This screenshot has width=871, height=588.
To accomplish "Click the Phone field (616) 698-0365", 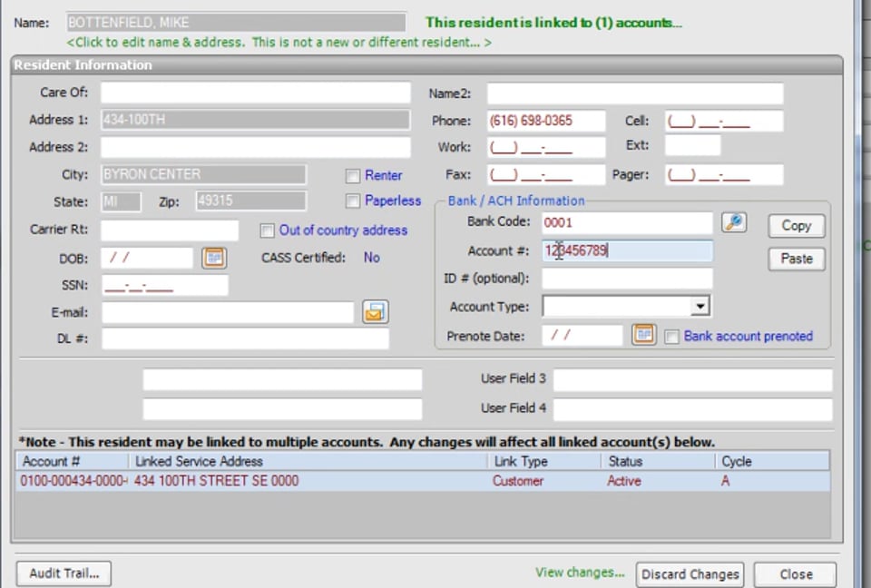I will click(546, 121).
